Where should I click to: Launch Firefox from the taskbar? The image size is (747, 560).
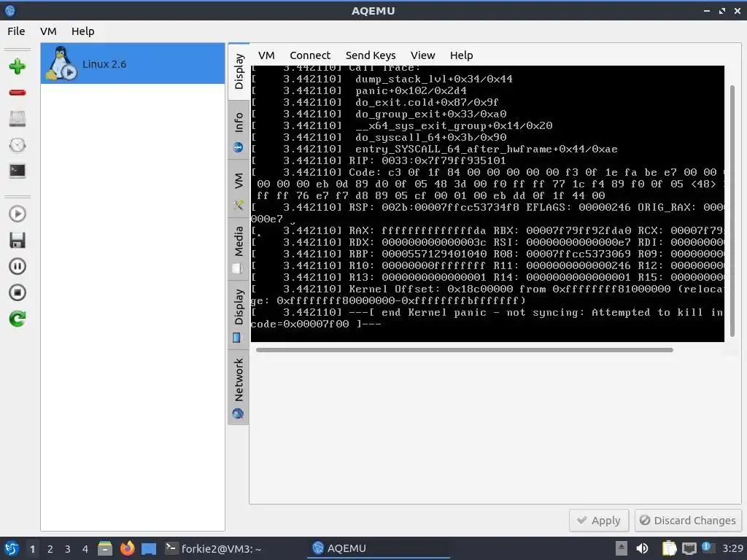click(x=127, y=548)
